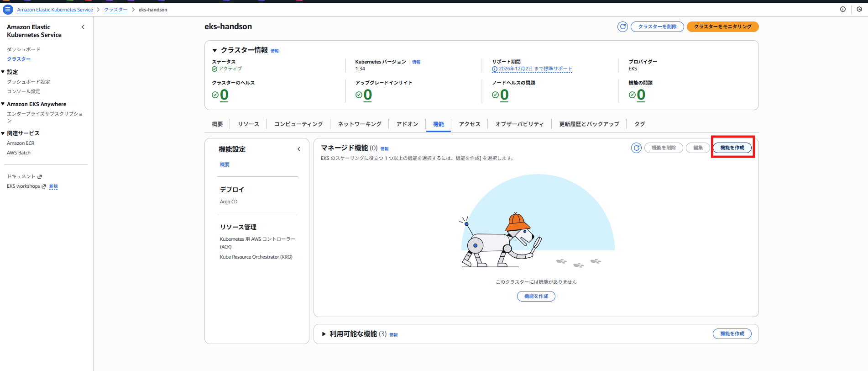Switch to the 概要 tab

(217, 124)
